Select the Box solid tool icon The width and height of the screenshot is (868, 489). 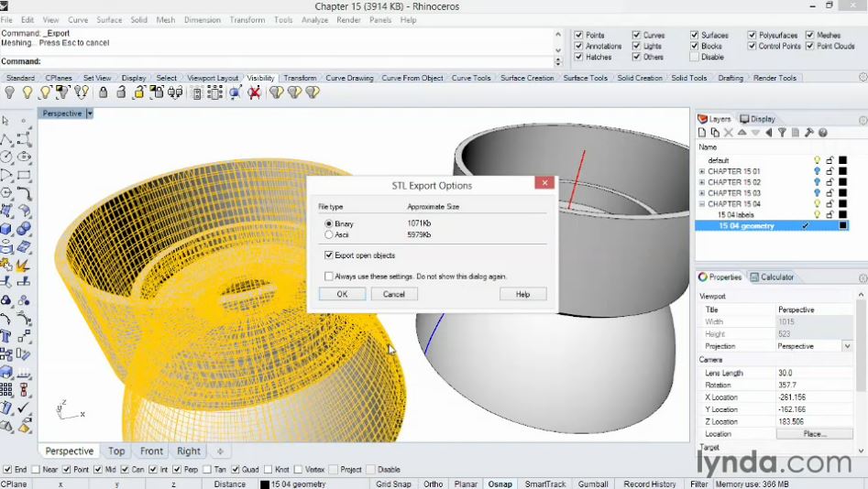point(6,229)
